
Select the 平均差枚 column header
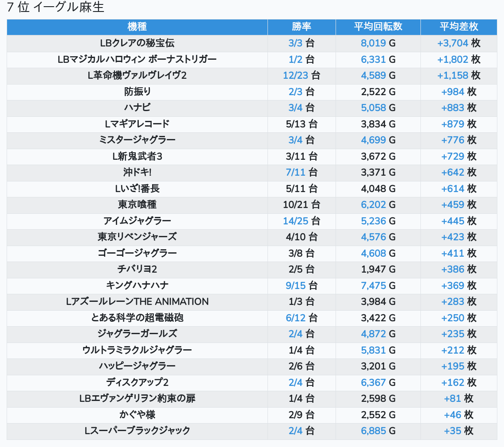pos(458,27)
